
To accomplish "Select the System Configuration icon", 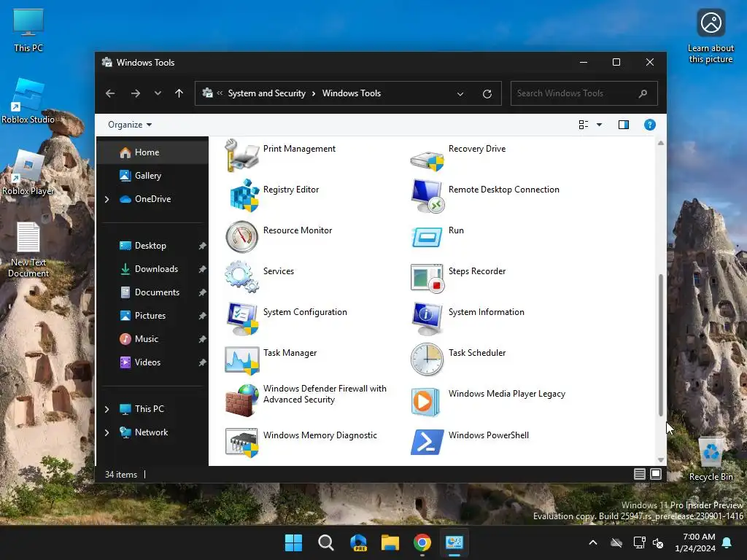I will click(242, 318).
